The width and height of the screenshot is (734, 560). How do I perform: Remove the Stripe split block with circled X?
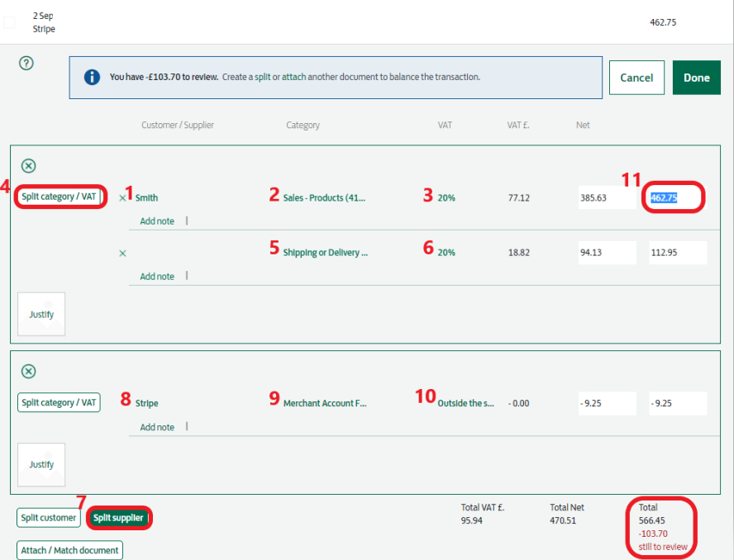click(28, 372)
